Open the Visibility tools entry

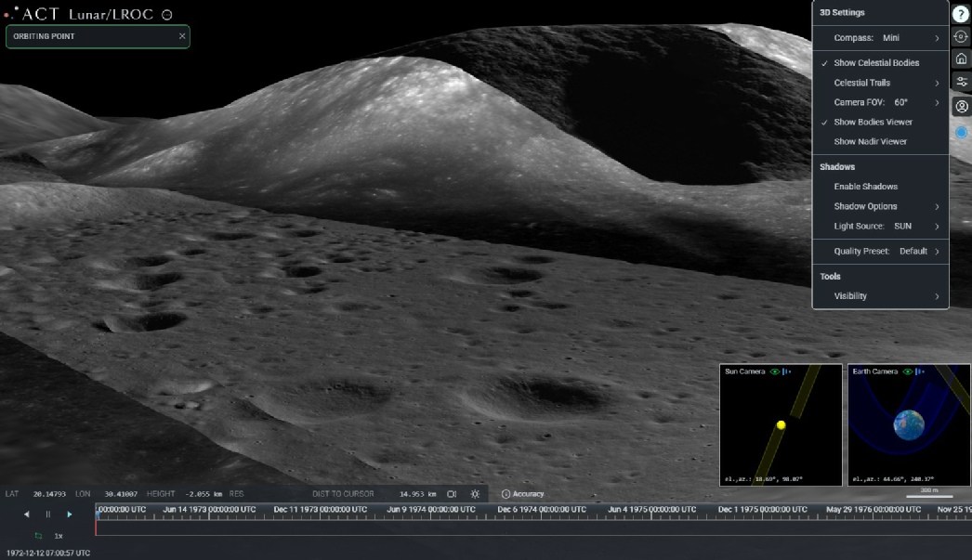[880, 296]
